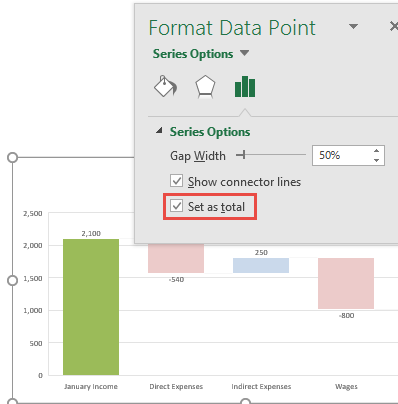398x404 pixels.
Task: Open the task pane options dropdown arrow
Action: pyautogui.click(x=353, y=26)
